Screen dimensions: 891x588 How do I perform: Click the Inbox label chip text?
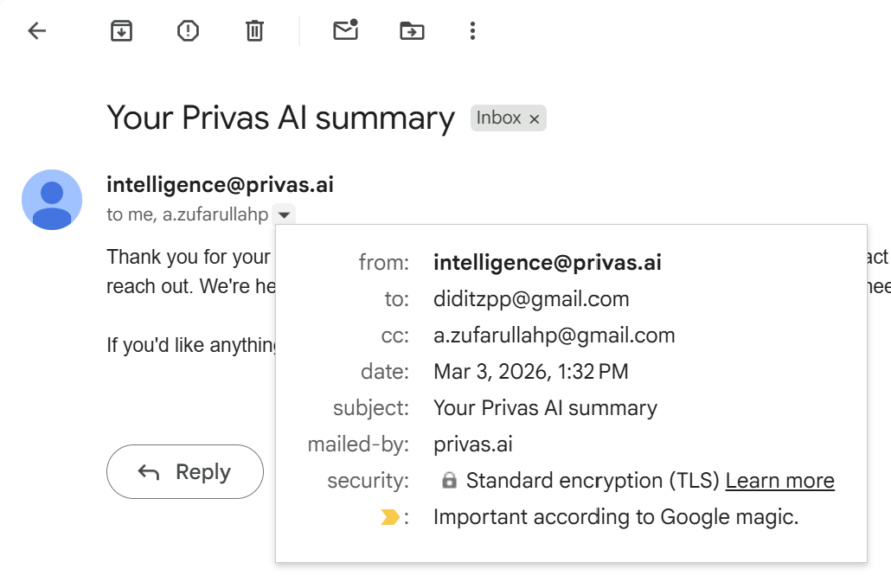click(x=499, y=118)
